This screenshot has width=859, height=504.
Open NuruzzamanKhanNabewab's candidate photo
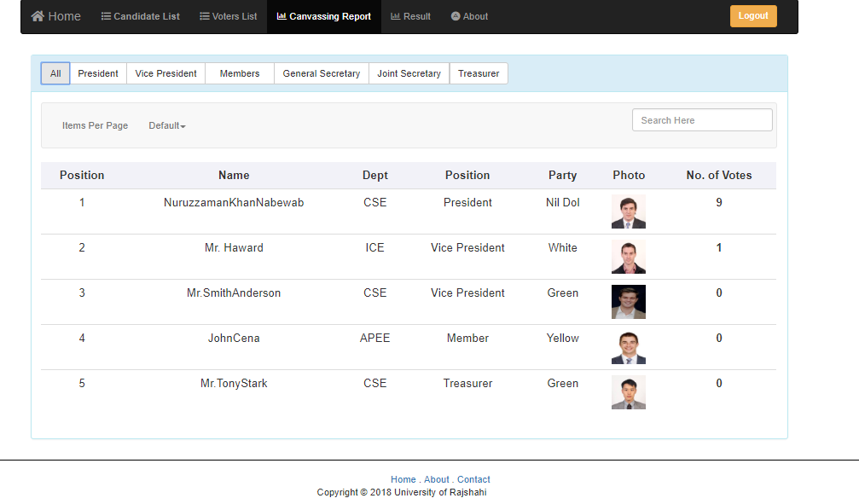[x=629, y=211]
